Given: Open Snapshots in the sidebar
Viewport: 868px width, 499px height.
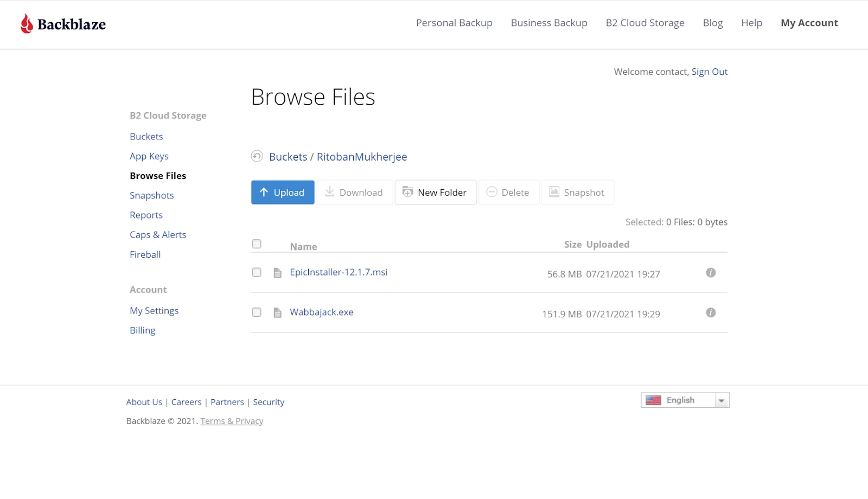Looking at the screenshot, I should click(x=152, y=195).
